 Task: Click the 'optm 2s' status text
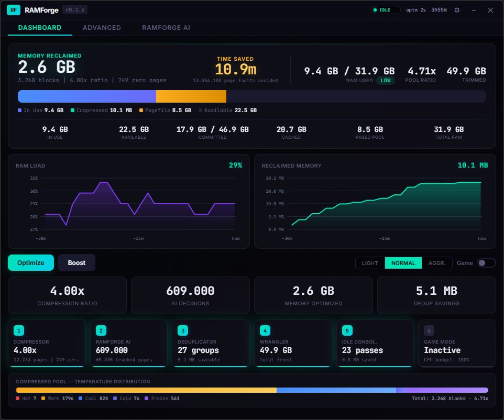[x=416, y=10]
